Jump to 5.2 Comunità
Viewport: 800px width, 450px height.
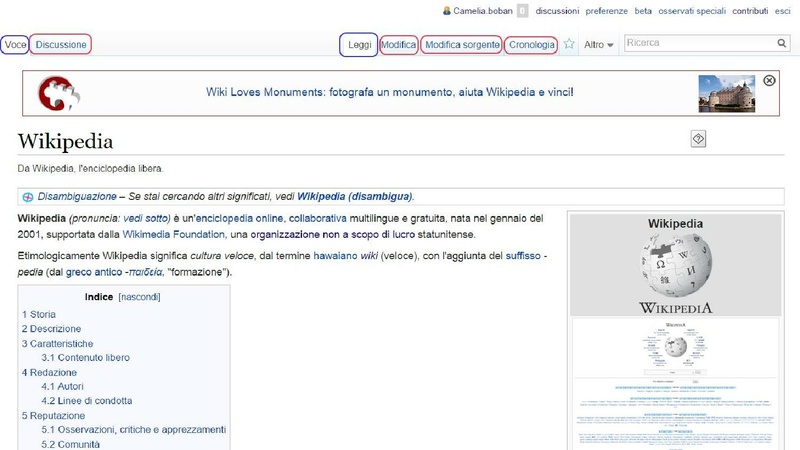click(x=70, y=444)
